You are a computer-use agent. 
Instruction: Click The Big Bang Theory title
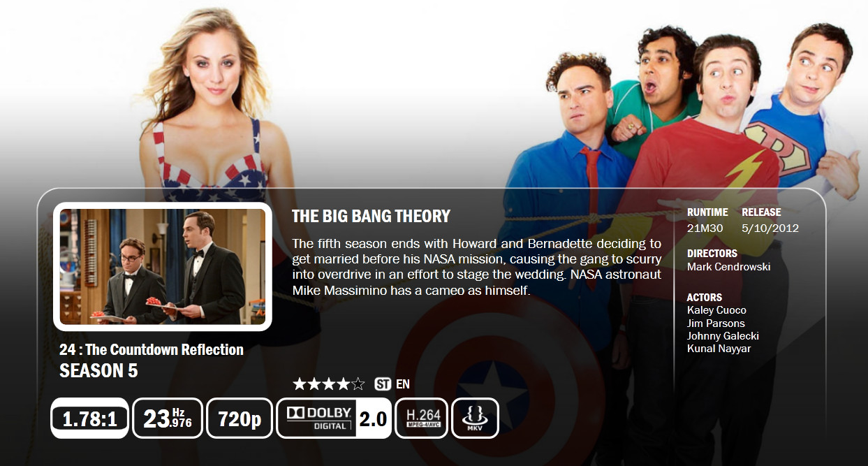point(371,216)
